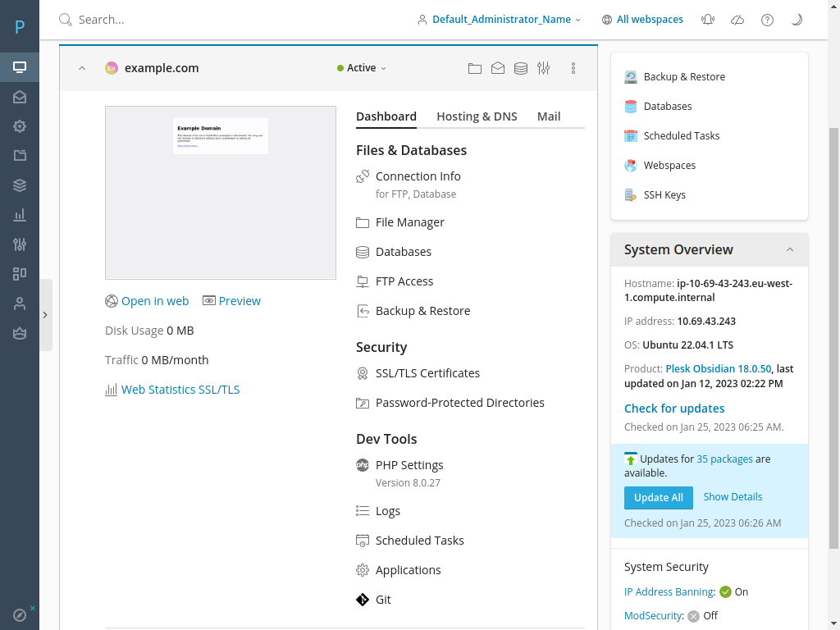The width and height of the screenshot is (840, 630).
Task: Open the Active status dropdown
Action: point(362,68)
